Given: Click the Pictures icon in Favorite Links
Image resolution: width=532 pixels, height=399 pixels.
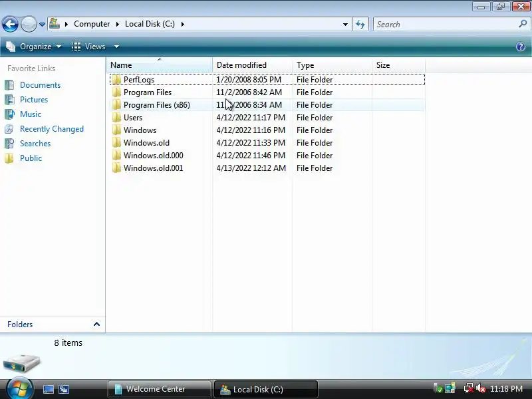Looking at the screenshot, I should tap(9, 99).
